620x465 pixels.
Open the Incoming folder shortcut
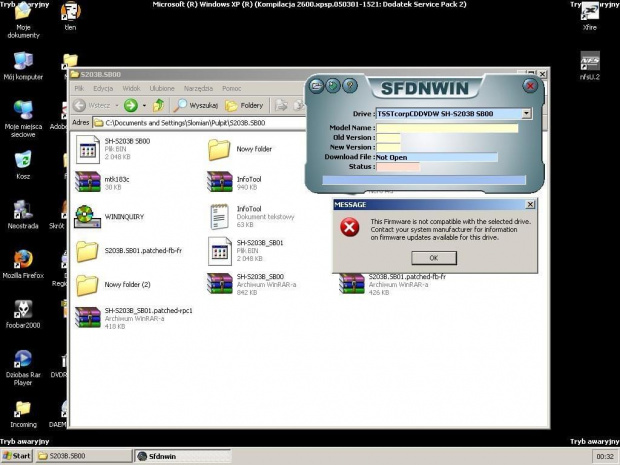[x=23, y=414]
